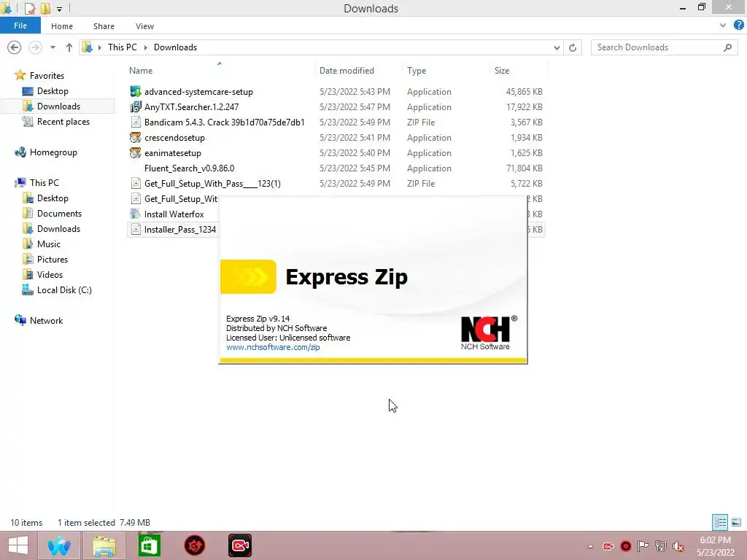The height and width of the screenshot is (560, 747).
Task: Open the Windows Store taskbar icon
Action: click(149, 545)
